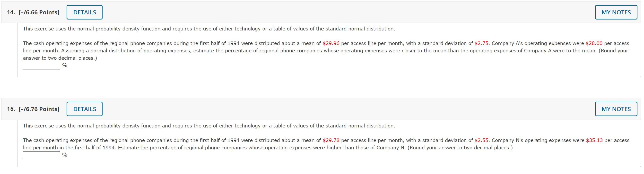644x174 pixels.
Task: Focus the question 15 percentage answer field
Action: point(42,155)
